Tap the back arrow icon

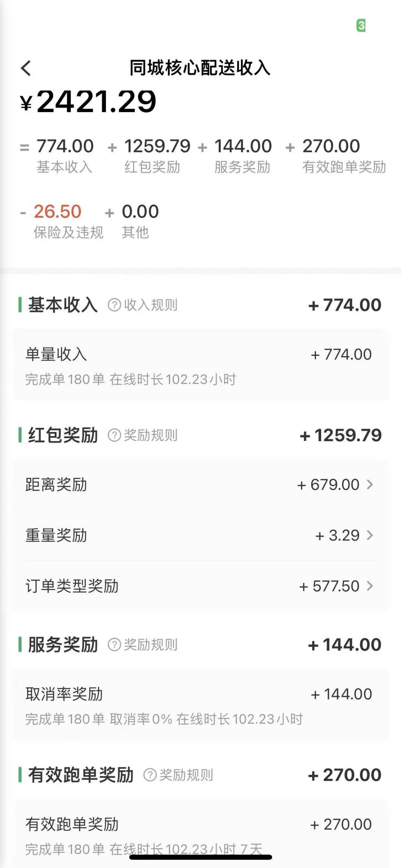point(26,68)
